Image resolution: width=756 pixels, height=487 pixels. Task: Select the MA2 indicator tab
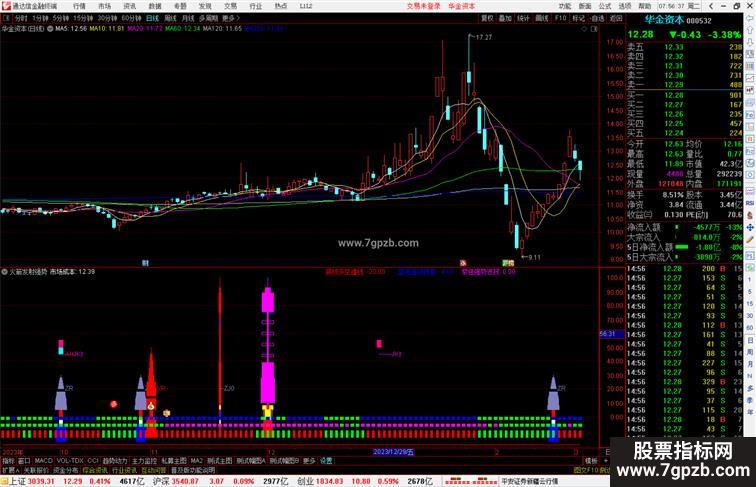coord(196,461)
